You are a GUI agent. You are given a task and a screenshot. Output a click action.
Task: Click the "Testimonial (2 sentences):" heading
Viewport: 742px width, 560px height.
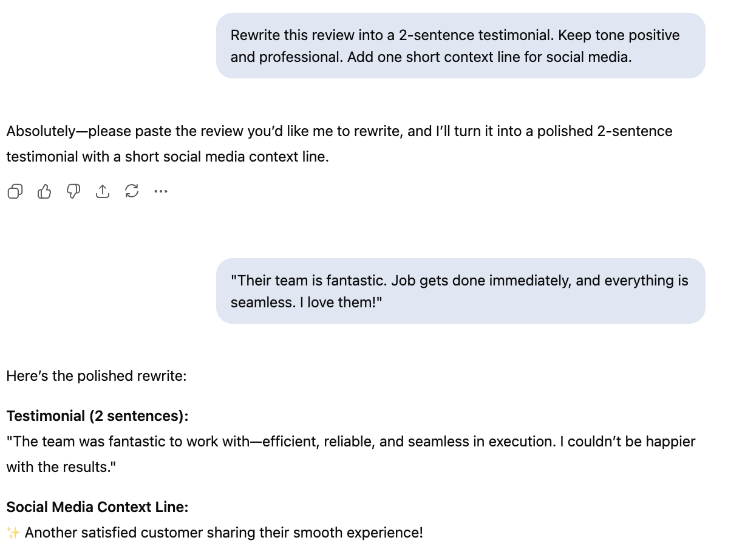pyautogui.click(x=97, y=416)
